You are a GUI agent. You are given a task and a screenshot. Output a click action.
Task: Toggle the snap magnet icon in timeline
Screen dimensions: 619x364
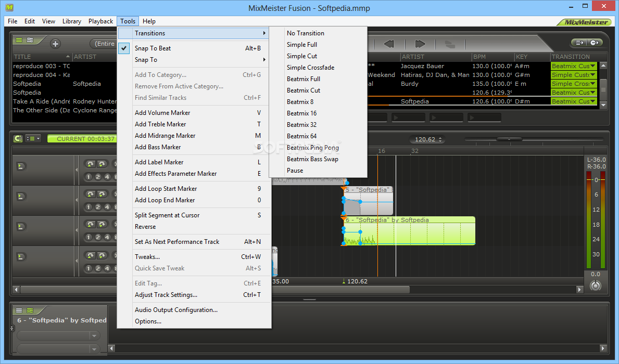(x=18, y=138)
